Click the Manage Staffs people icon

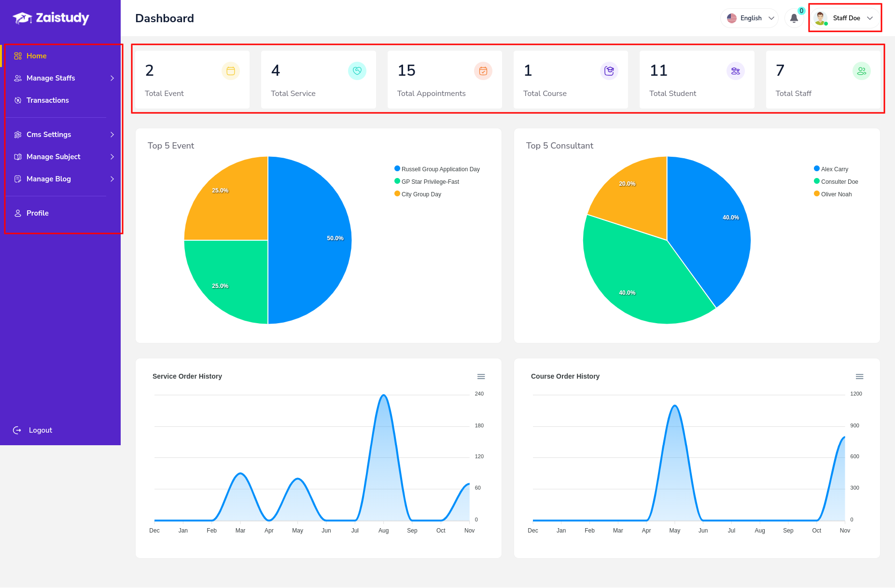pos(18,78)
